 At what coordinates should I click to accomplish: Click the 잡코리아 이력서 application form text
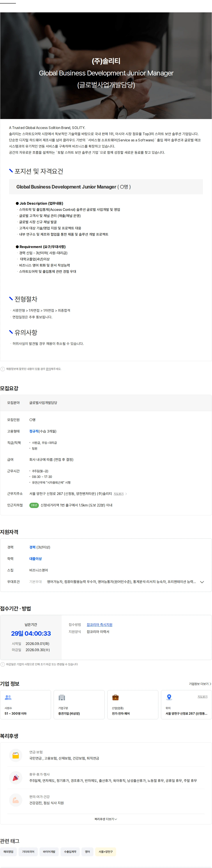point(98,631)
